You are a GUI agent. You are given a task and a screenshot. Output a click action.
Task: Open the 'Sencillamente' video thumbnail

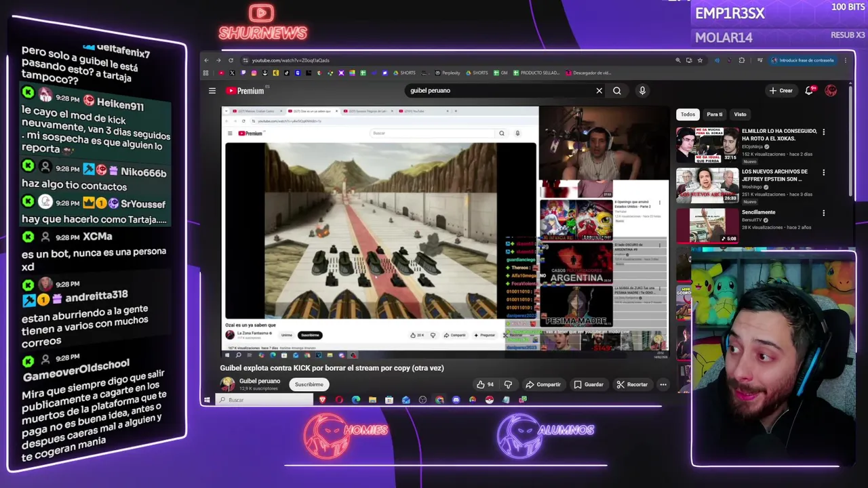pyautogui.click(x=707, y=226)
